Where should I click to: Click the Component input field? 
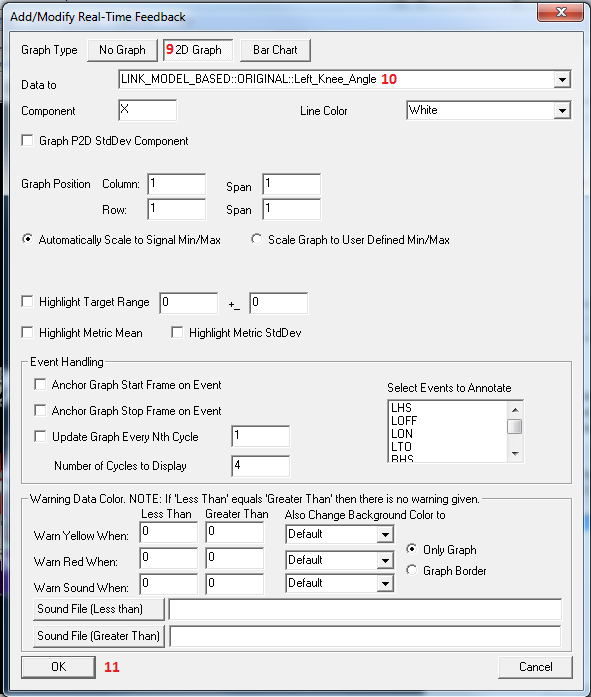(x=148, y=110)
